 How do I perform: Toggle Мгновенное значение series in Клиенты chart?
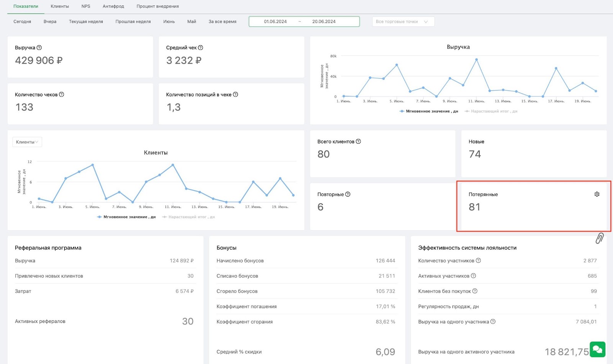[x=126, y=217]
